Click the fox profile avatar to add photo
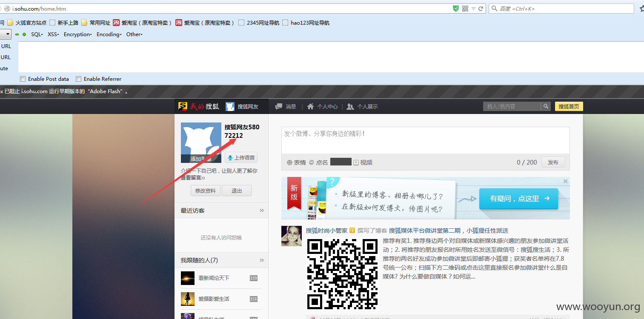The width and height of the screenshot is (644, 319). pyautogui.click(x=201, y=143)
